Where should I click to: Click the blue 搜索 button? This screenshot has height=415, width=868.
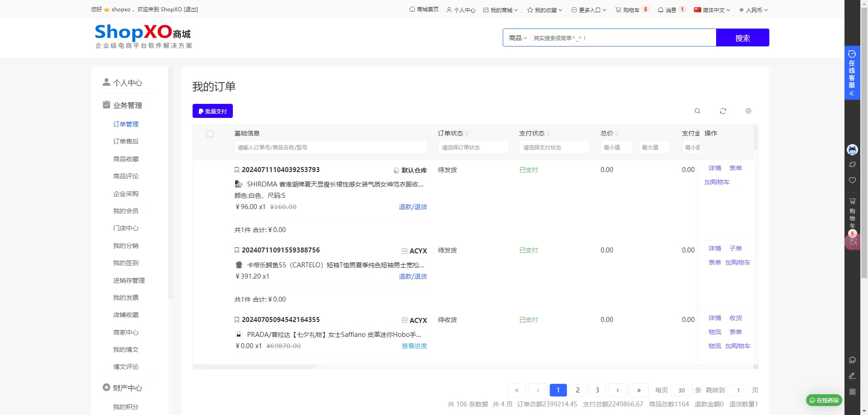[742, 38]
